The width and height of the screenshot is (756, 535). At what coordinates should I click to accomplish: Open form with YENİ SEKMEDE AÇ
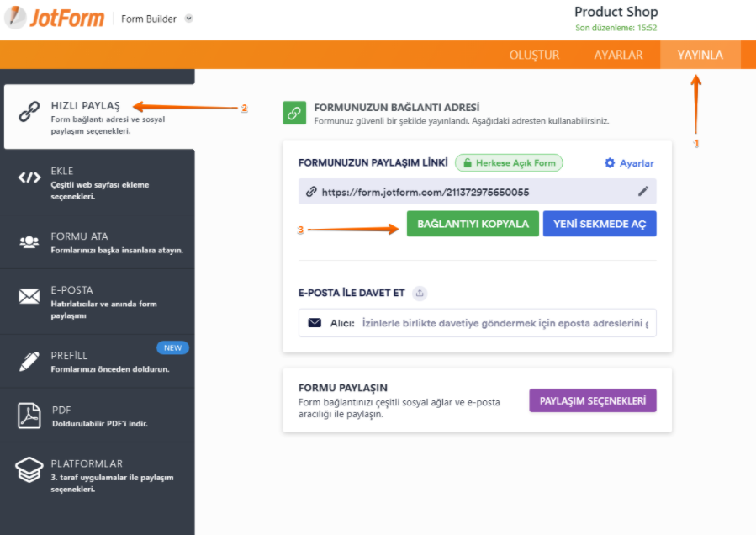600,223
